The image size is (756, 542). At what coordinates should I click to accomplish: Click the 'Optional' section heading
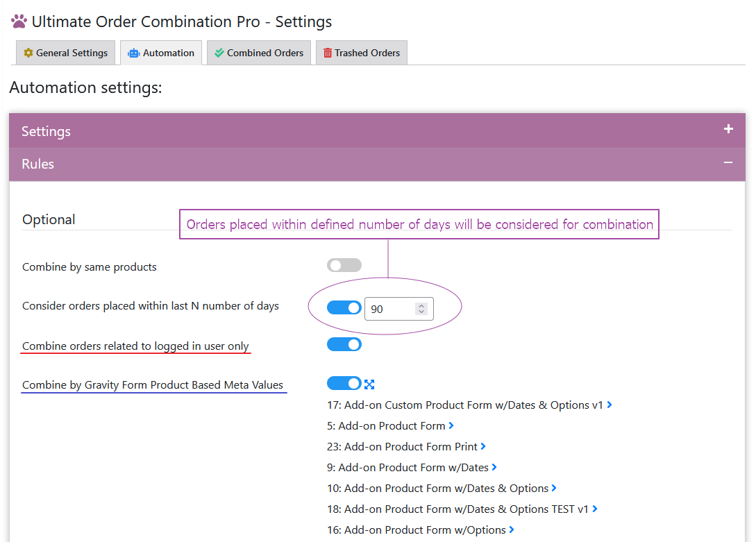[49, 220]
